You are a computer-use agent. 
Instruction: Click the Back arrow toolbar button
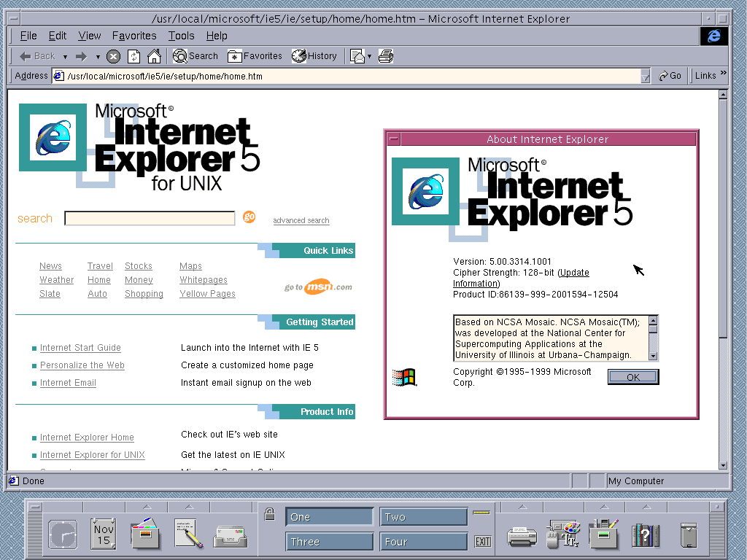(x=36, y=56)
